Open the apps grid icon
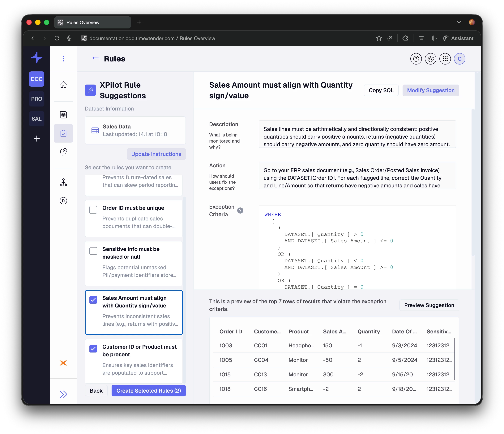Screen dimensions: 504x434 coord(445,59)
